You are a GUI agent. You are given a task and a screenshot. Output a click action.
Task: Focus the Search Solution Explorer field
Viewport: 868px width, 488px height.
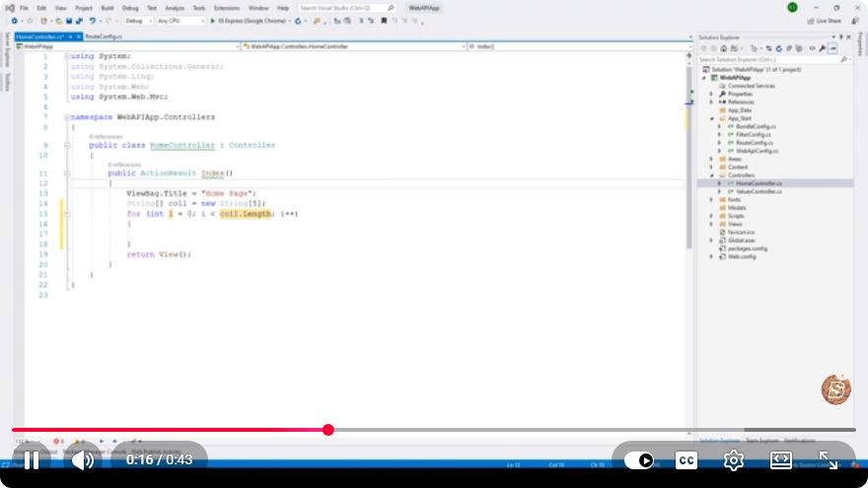(774, 59)
